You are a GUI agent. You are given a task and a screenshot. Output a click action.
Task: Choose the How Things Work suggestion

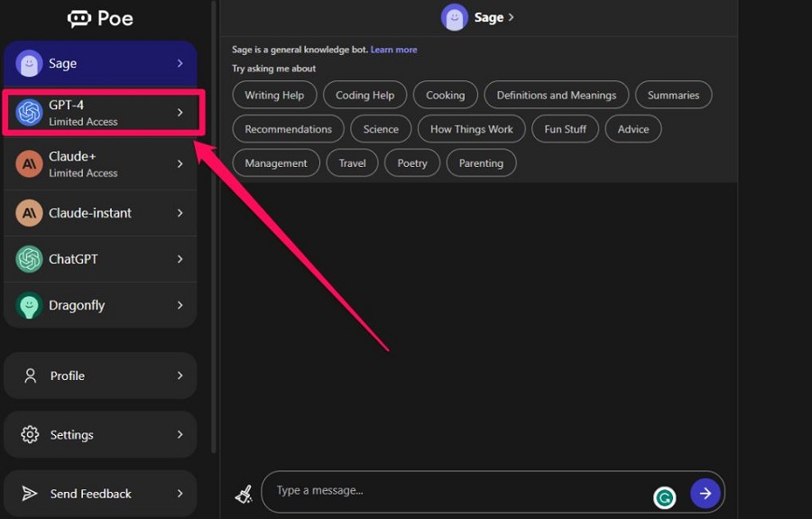tap(472, 129)
